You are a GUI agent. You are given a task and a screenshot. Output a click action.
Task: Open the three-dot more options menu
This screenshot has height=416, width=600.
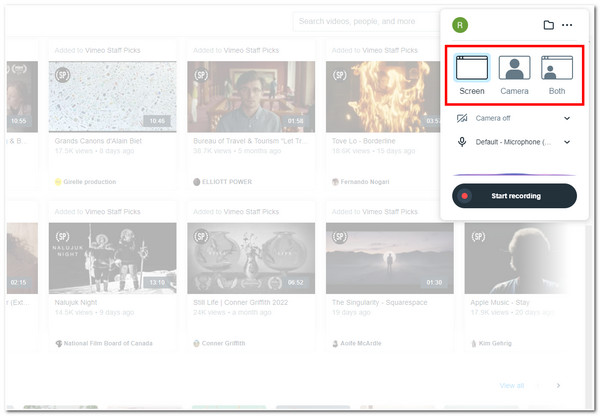point(567,25)
